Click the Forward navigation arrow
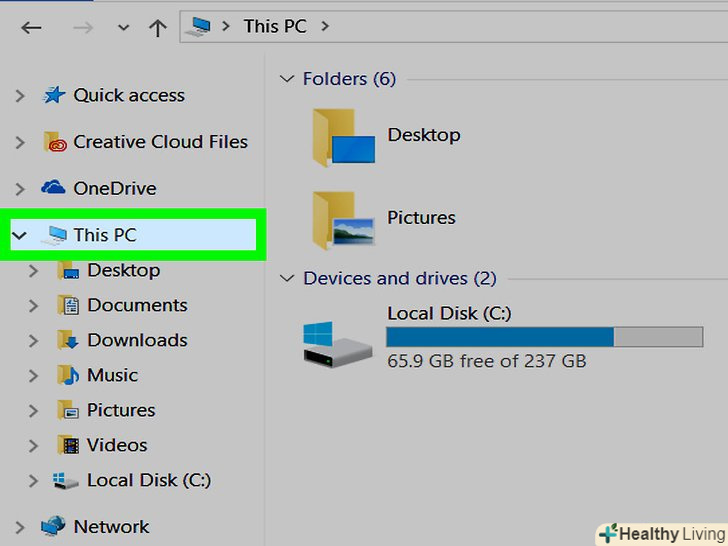Image resolution: width=728 pixels, height=546 pixels. tap(83, 28)
